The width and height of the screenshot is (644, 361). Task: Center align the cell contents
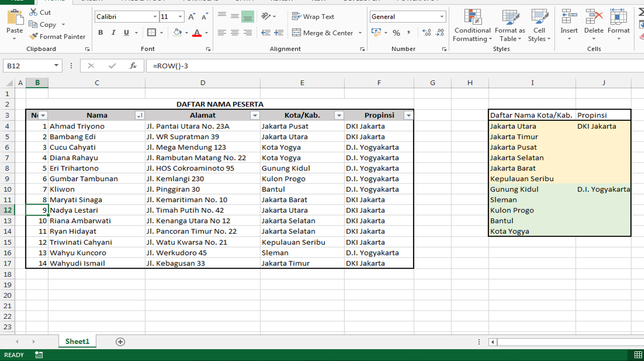[234, 33]
